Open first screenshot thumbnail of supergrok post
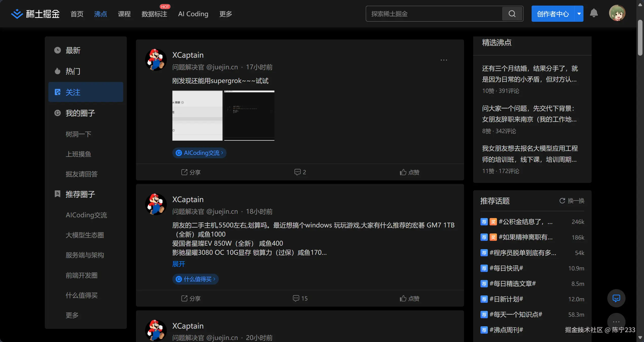The height and width of the screenshot is (342, 644). tap(197, 115)
